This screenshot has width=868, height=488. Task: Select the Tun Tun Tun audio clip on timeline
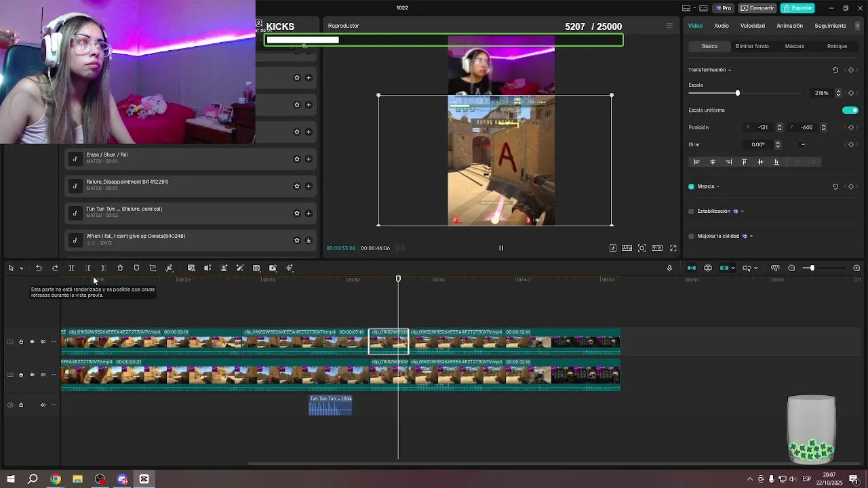tap(330, 405)
